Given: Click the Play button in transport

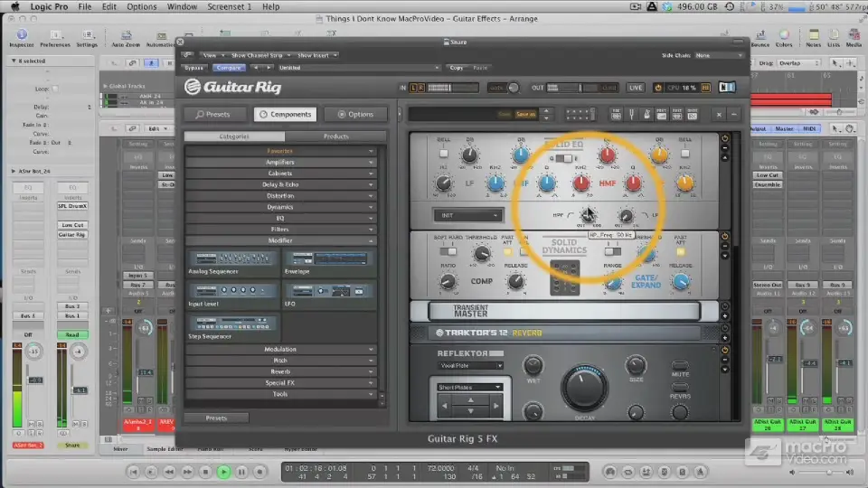Looking at the screenshot, I should 223,472.
